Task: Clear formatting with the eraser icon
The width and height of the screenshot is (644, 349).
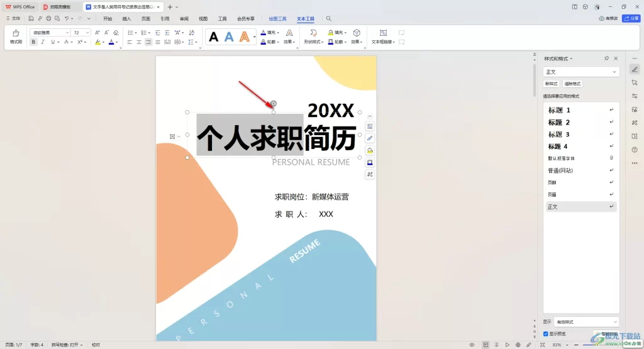Action: point(116,33)
